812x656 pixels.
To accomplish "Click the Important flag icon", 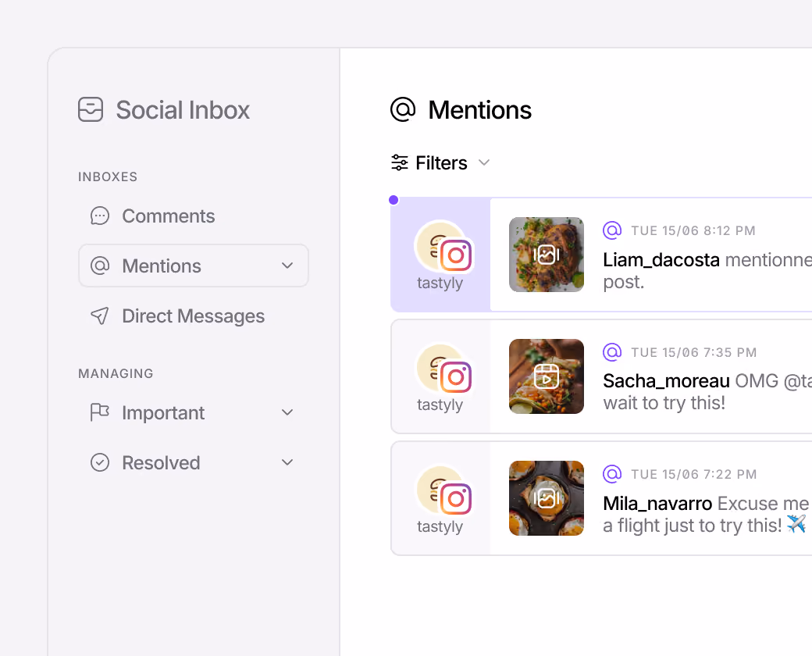I will tap(100, 412).
